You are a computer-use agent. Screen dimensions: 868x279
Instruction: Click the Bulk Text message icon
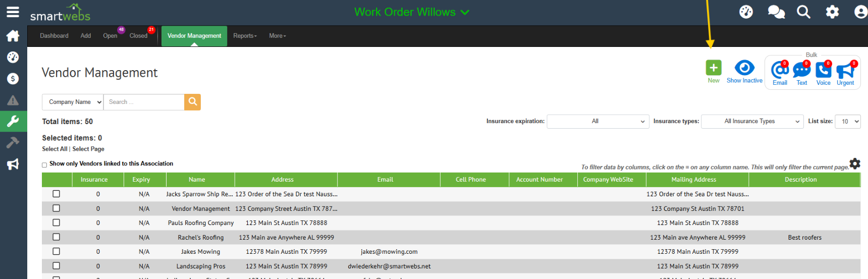[801, 70]
